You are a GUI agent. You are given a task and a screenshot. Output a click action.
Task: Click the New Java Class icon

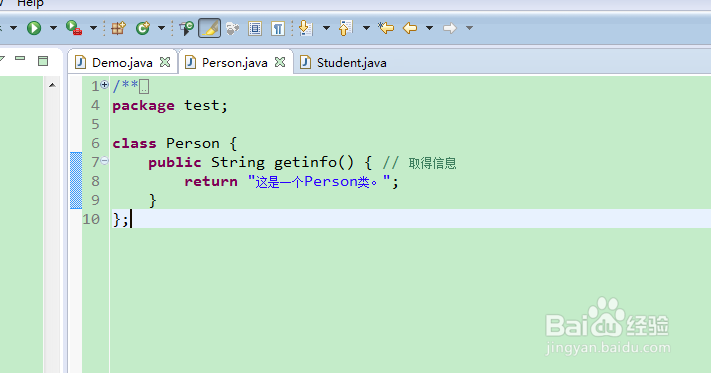point(143,28)
